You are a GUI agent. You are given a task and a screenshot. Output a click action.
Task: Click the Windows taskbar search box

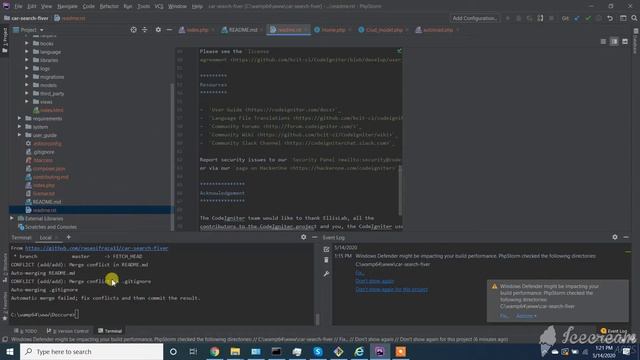pos(91,351)
